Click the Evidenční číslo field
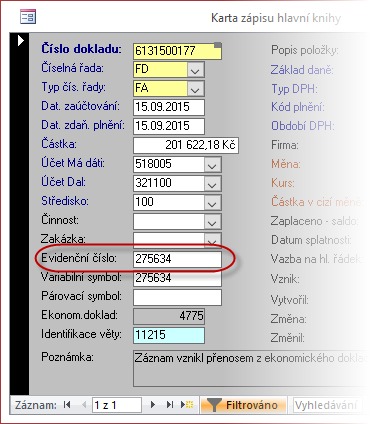 point(177,259)
